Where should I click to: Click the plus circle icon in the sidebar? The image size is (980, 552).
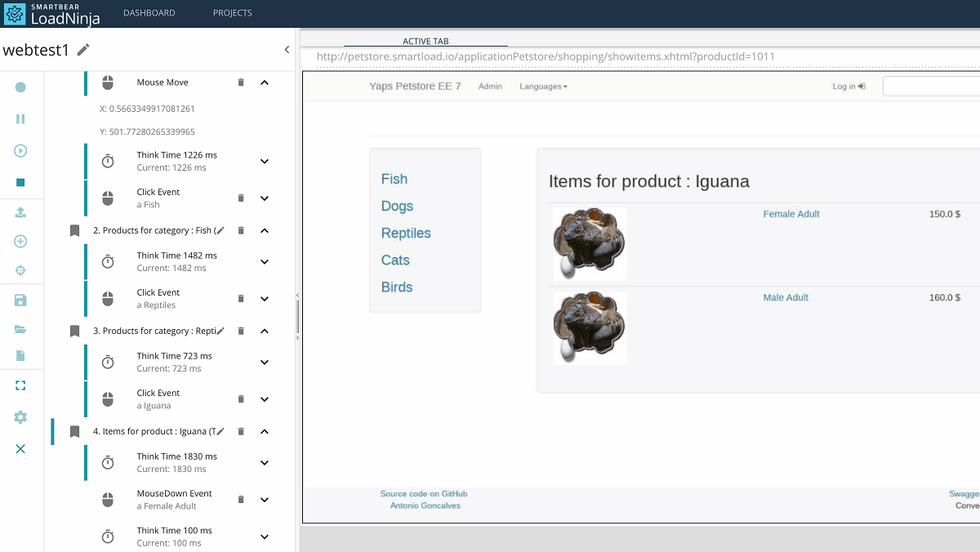pos(20,241)
